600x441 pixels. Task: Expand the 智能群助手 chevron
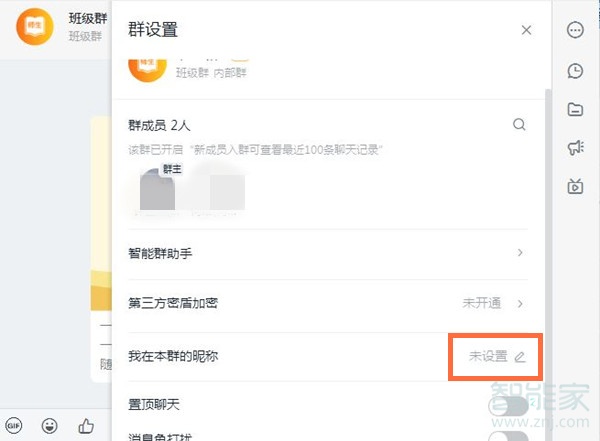point(520,253)
